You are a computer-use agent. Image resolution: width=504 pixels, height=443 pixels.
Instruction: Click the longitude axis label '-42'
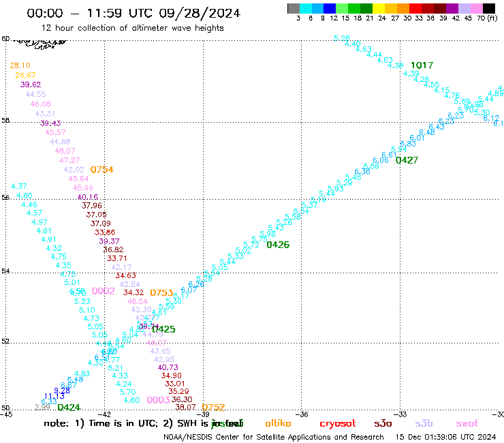tap(105, 414)
